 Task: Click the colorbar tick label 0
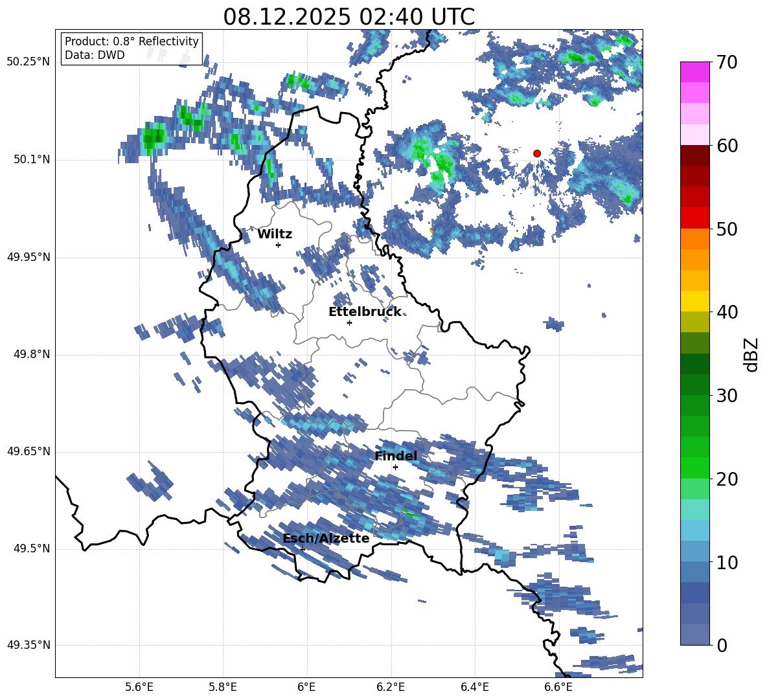pos(722,645)
